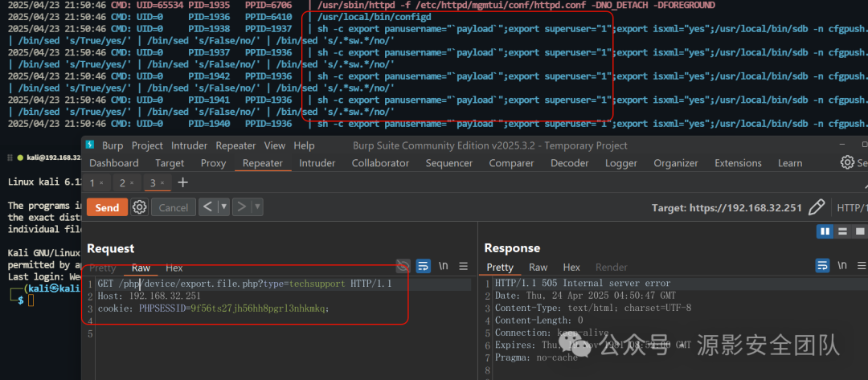Screen dimensions: 868x380
Task: Toggle word wrap icon in Response panel
Action: pyautogui.click(x=823, y=266)
